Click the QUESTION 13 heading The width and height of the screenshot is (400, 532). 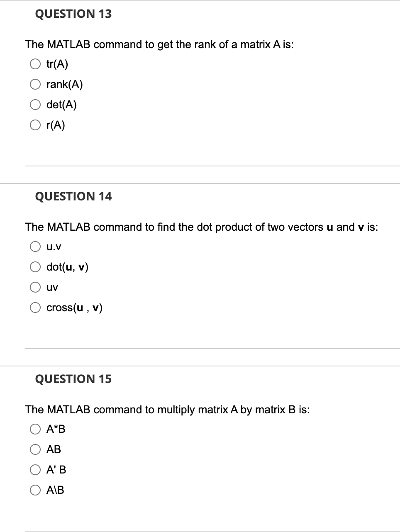tap(73, 14)
